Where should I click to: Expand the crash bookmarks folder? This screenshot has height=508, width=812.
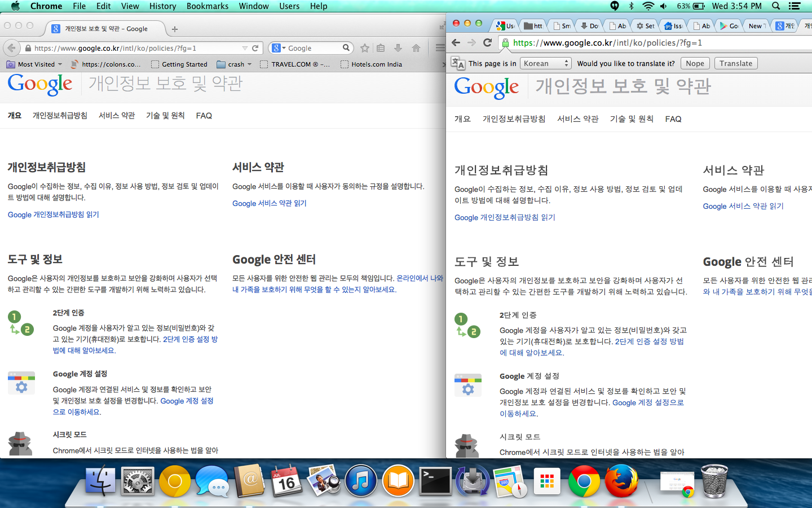click(x=235, y=64)
